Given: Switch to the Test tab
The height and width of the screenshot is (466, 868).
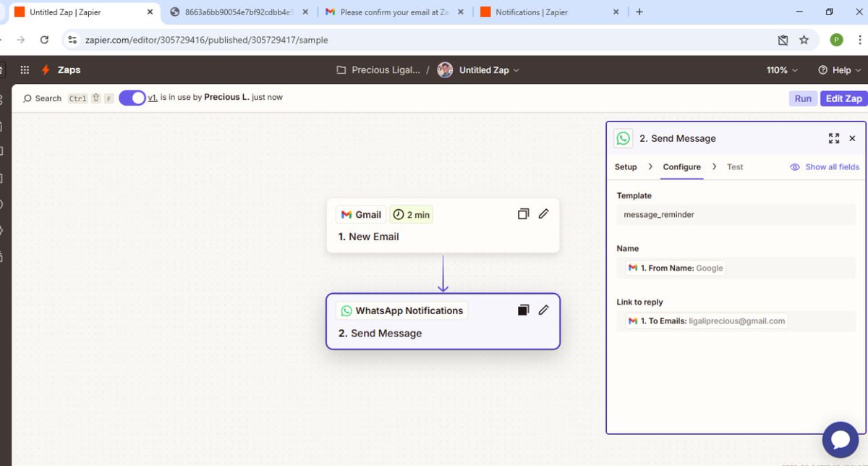Looking at the screenshot, I should pos(735,167).
